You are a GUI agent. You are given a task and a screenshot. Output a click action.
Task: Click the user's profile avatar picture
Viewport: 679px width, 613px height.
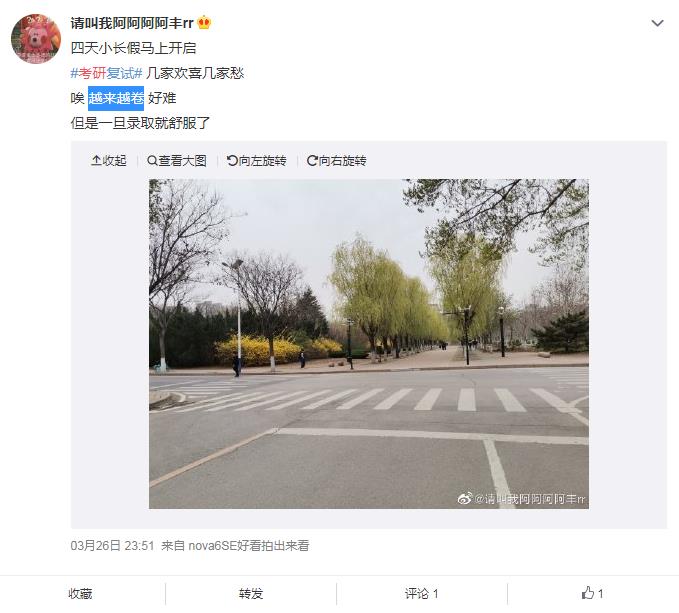(x=36, y=39)
